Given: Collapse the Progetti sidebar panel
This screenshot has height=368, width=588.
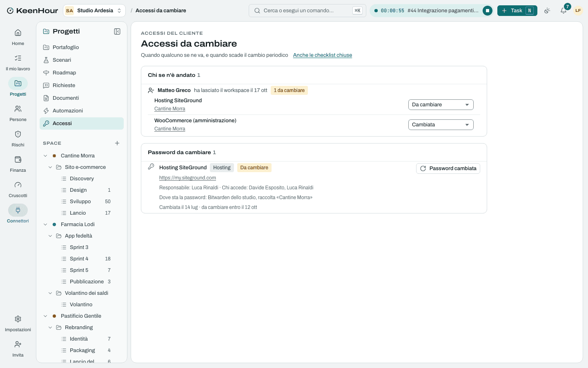Looking at the screenshot, I should [117, 31].
